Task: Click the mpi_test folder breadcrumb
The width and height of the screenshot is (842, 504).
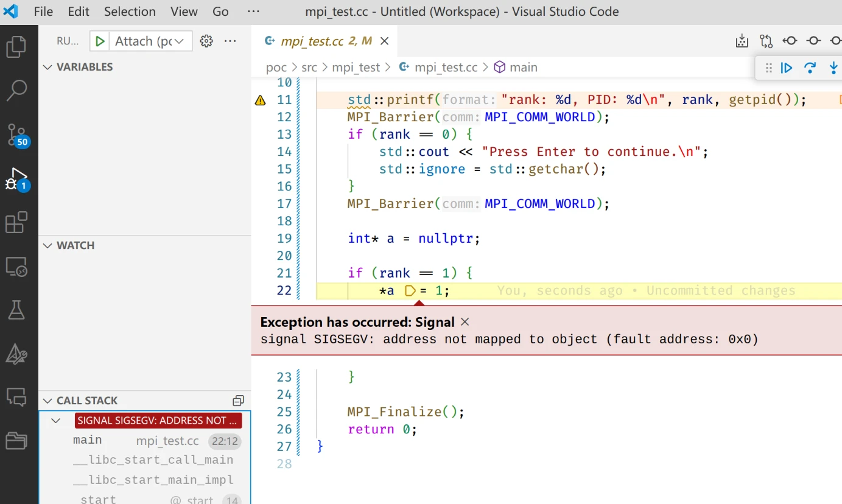Action: (356, 68)
